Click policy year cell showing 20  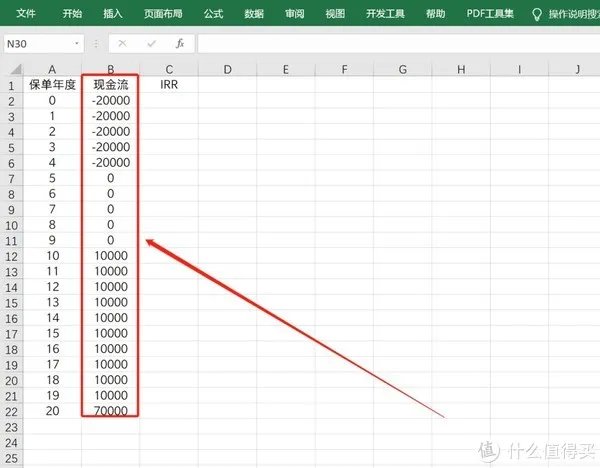[x=52, y=411]
